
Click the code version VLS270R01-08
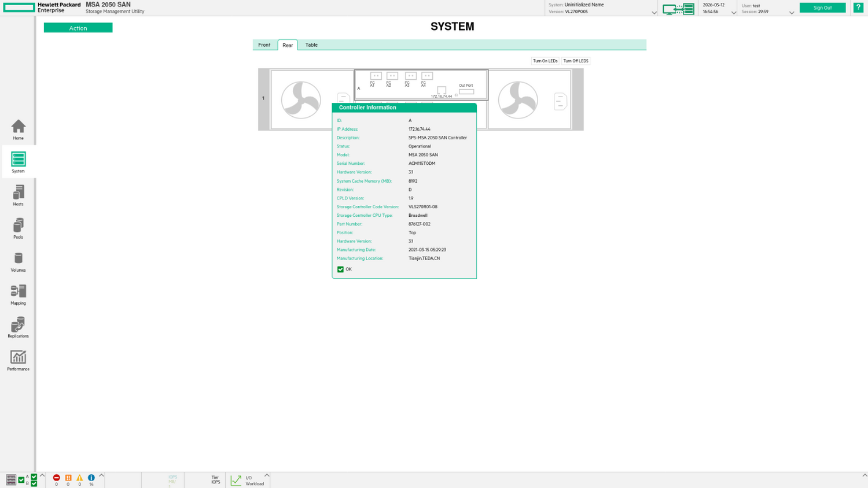click(423, 206)
